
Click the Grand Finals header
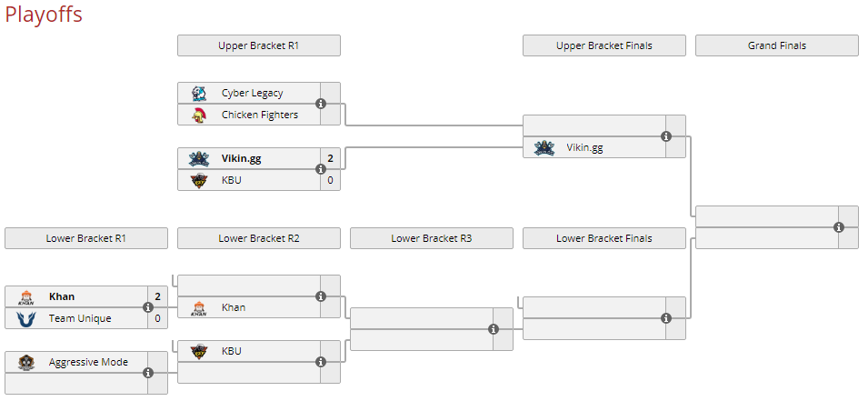[x=777, y=45]
